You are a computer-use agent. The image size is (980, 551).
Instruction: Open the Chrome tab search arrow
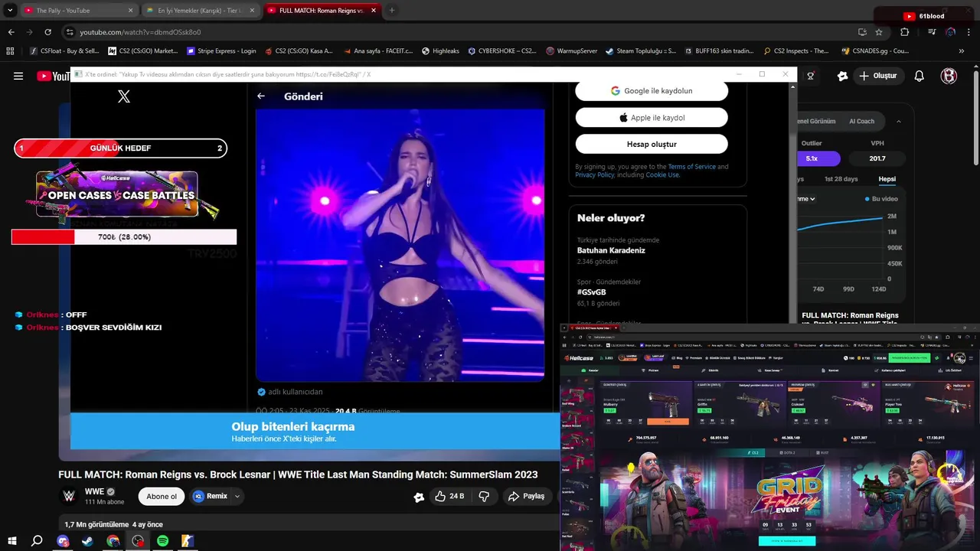10,11
